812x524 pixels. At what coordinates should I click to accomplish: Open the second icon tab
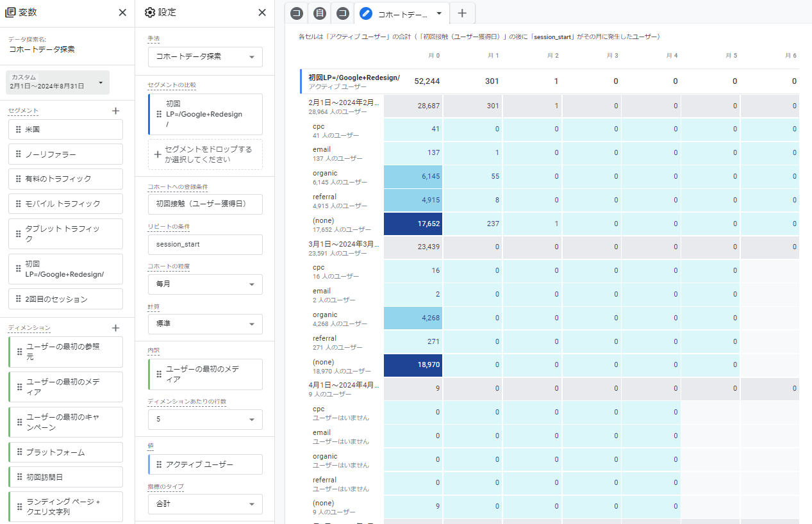click(319, 13)
